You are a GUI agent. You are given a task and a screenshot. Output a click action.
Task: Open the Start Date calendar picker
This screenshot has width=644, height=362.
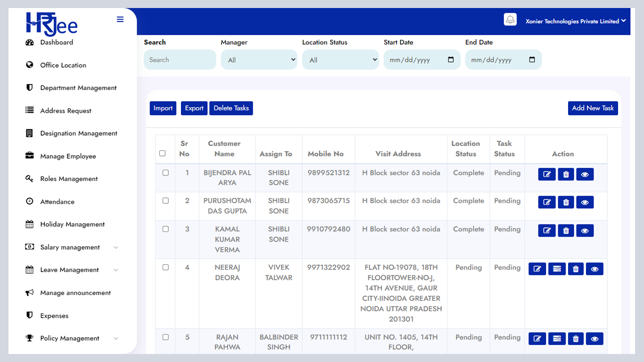tap(451, 60)
